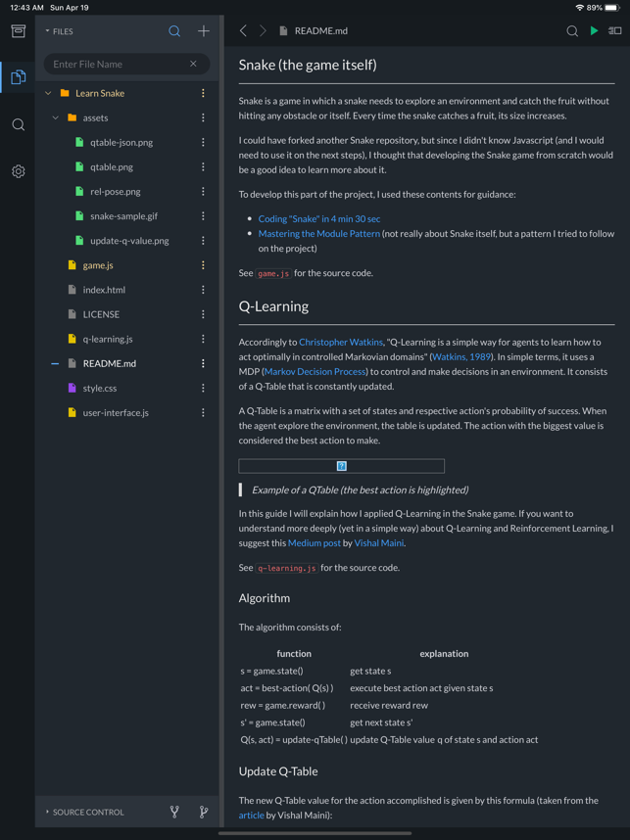Click the search icon in FILES header

pyautogui.click(x=174, y=31)
